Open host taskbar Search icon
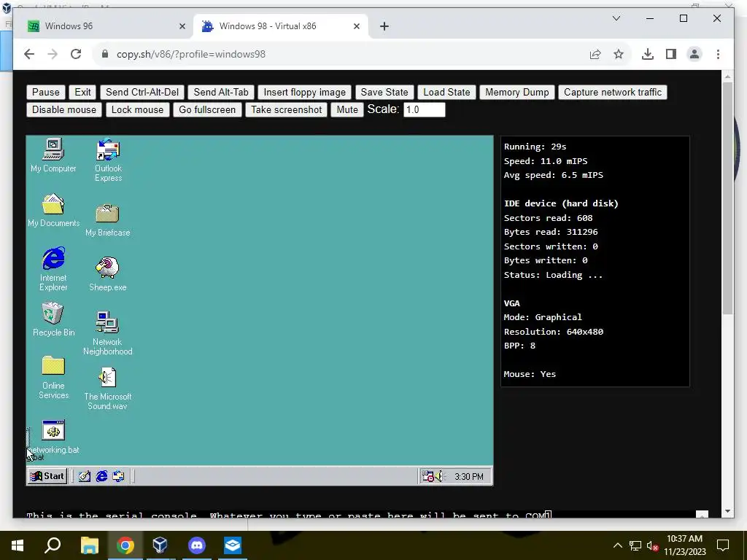The width and height of the screenshot is (747, 560). pos(53,545)
